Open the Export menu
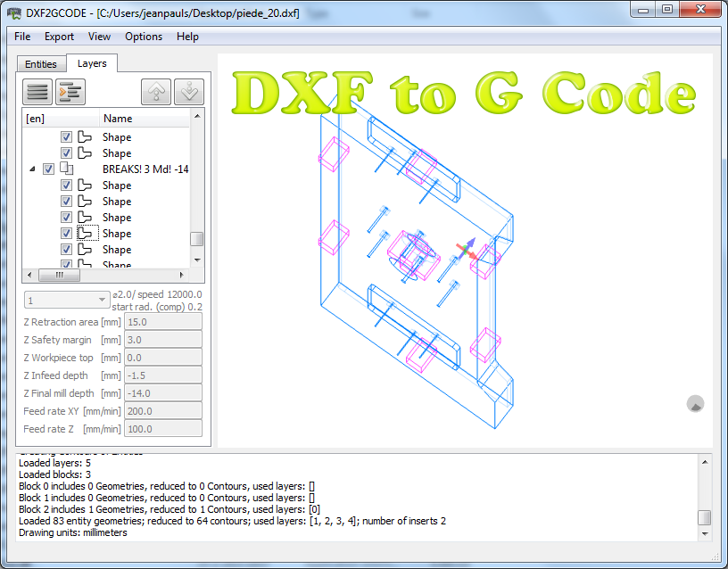 point(59,37)
